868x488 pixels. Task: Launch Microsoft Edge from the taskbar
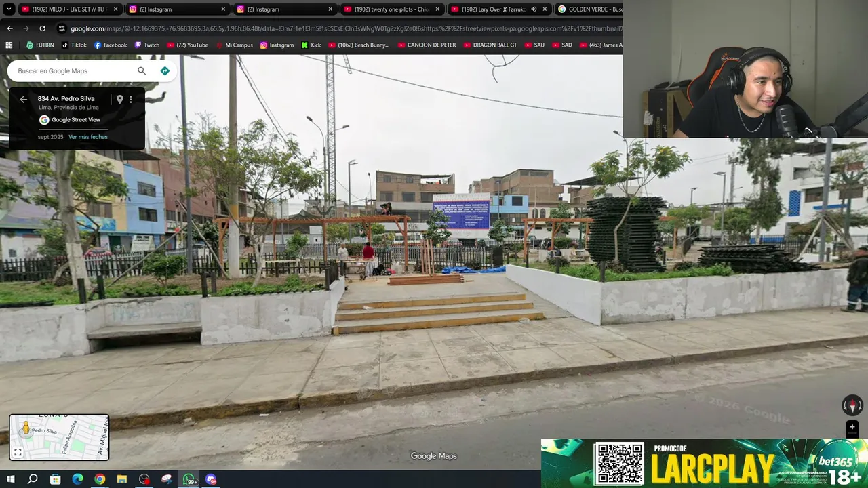click(77, 479)
